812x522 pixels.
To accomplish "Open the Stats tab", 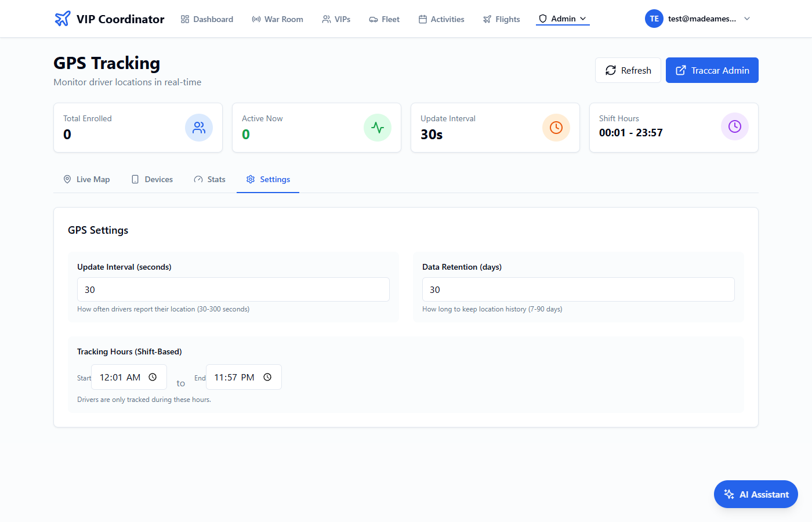I will click(x=209, y=179).
